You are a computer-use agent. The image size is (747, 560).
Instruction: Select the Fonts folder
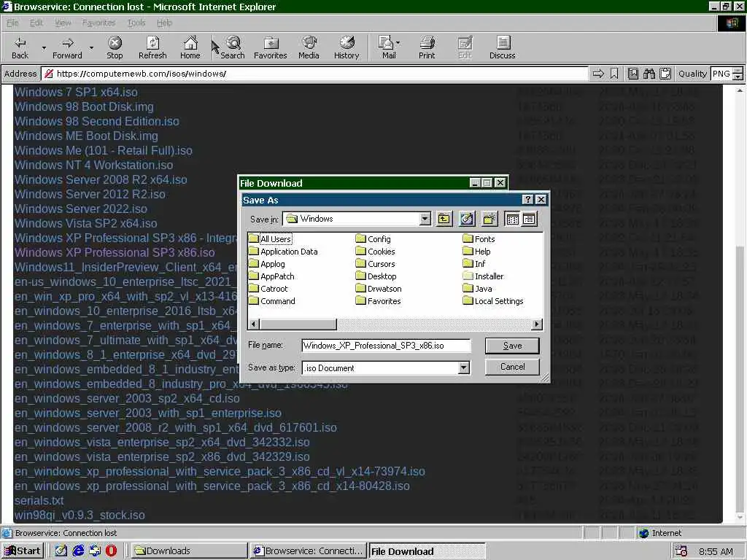tap(479, 239)
